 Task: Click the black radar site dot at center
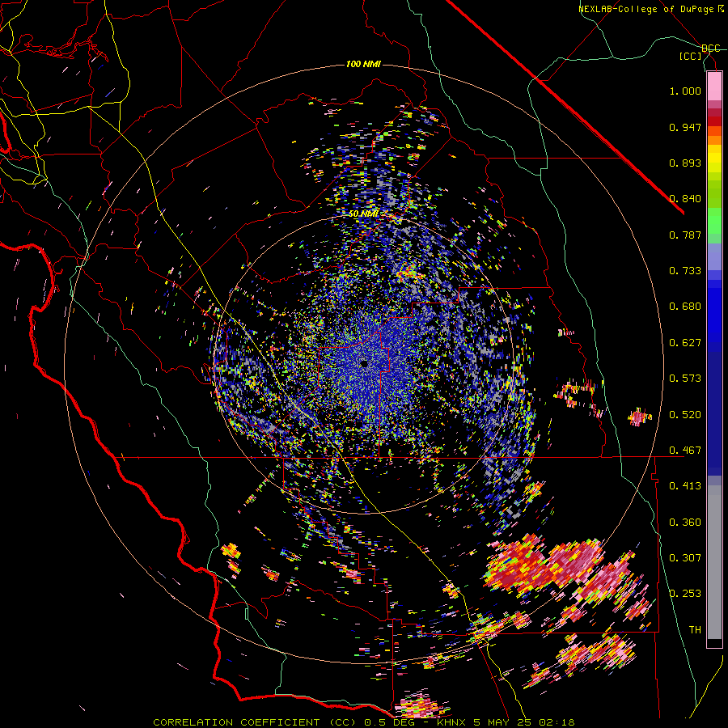pos(365,363)
